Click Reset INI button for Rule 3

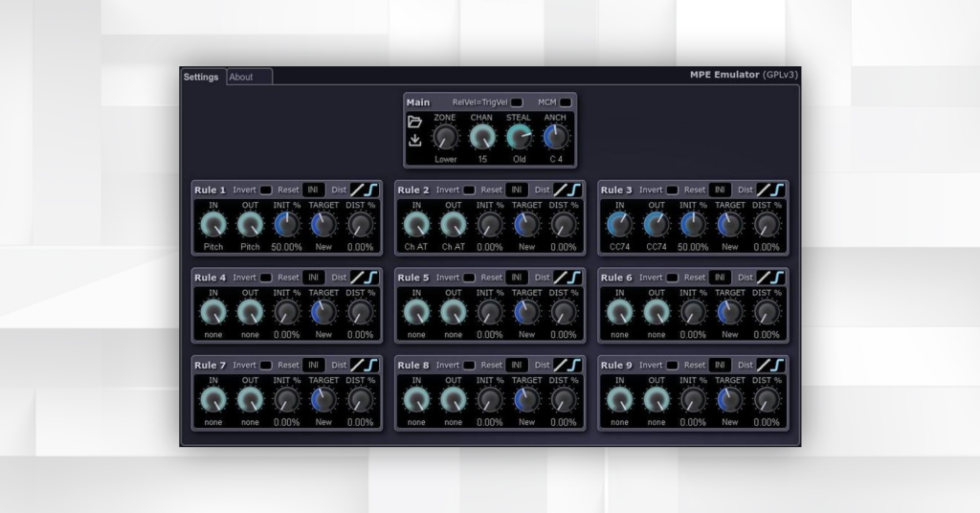[x=720, y=190]
